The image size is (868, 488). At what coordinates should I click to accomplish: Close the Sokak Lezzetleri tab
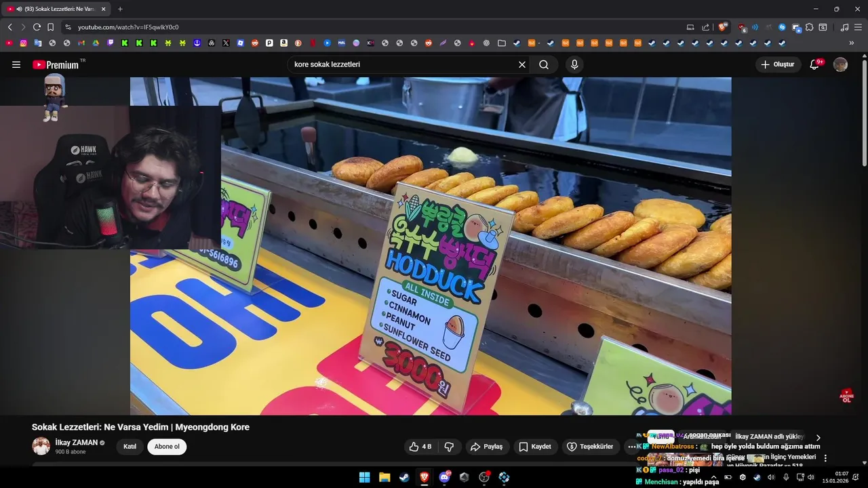[x=104, y=9]
